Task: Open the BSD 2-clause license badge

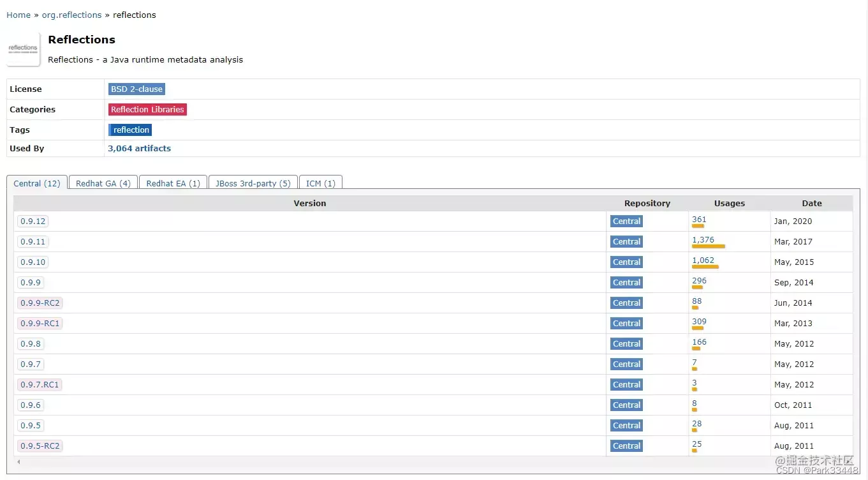Action: 136,89
